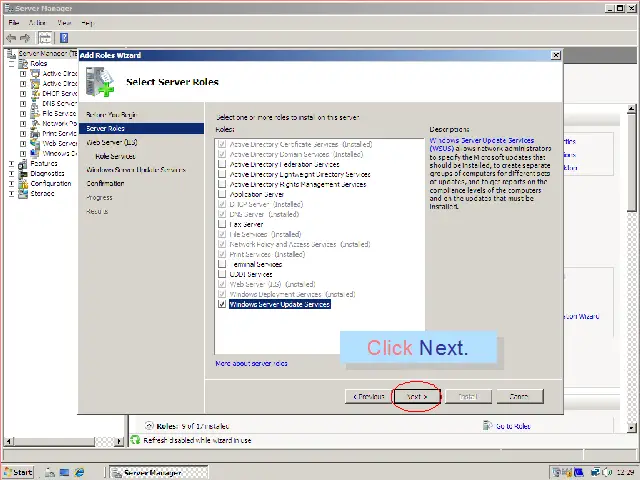Open the Action menu

(x=37, y=23)
